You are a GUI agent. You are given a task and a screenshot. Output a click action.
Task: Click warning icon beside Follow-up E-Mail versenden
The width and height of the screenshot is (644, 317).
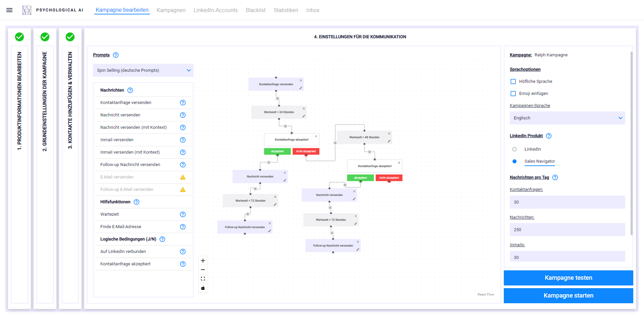183,190
